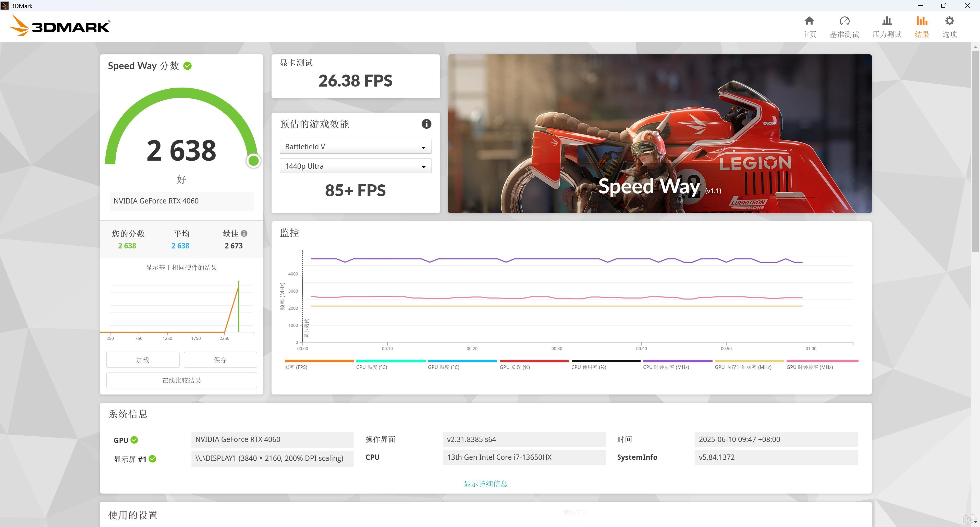
Task: Click the 85+ FPS estimated performance value
Action: (355, 190)
